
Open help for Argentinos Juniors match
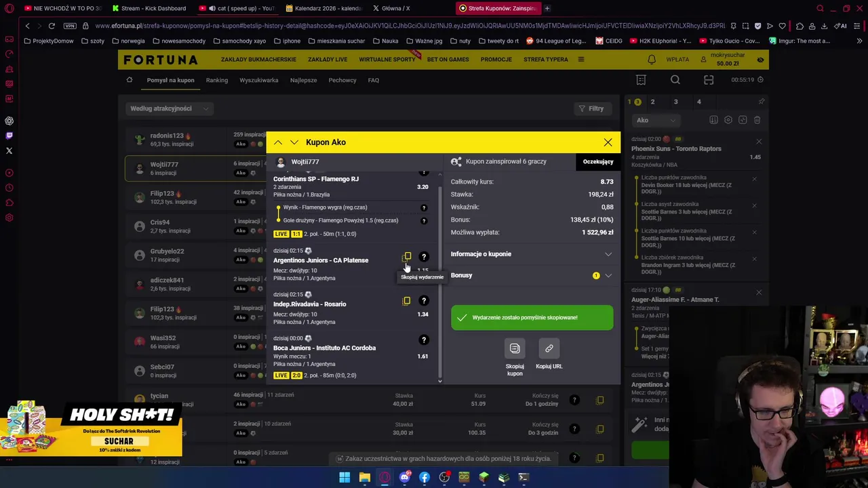424,257
